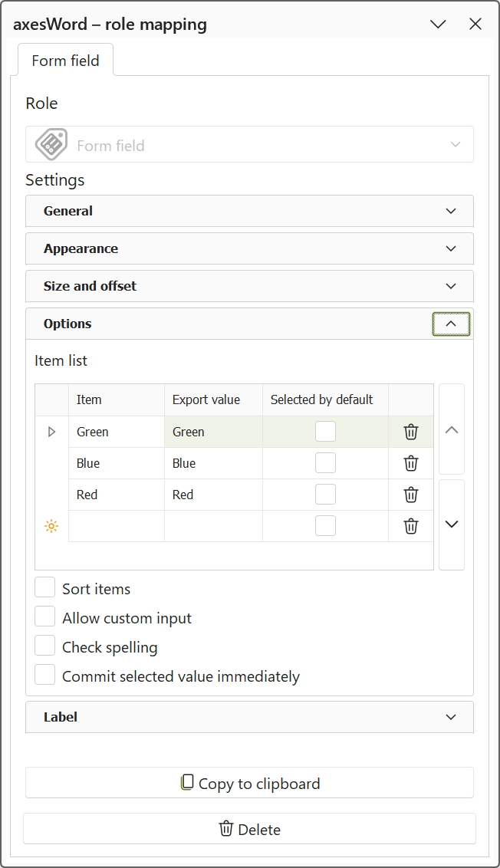The height and width of the screenshot is (868, 500).
Task: Move selected item down in list
Action: [x=452, y=524]
